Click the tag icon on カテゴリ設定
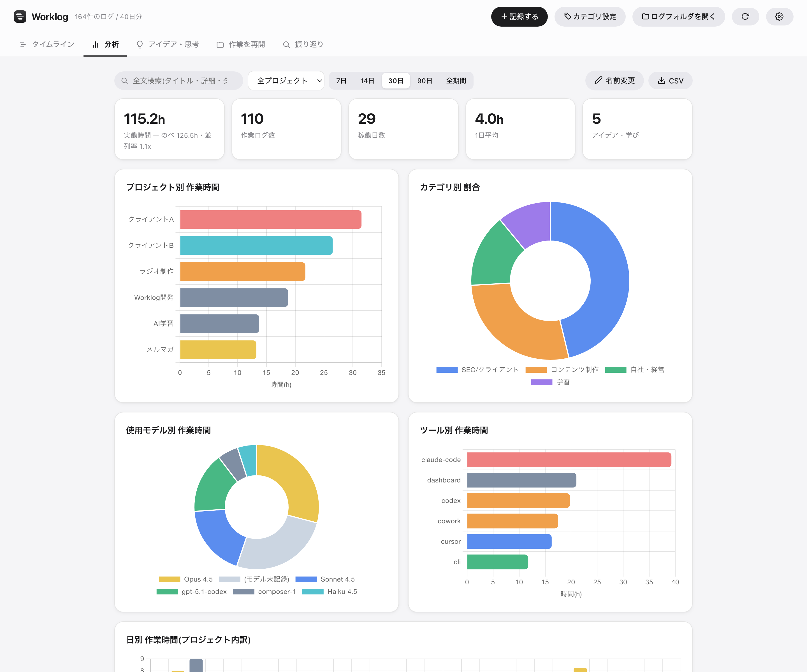 coord(568,16)
